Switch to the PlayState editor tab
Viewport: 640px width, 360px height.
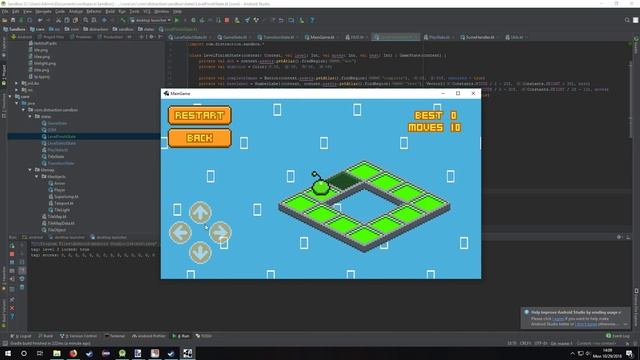[438, 37]
